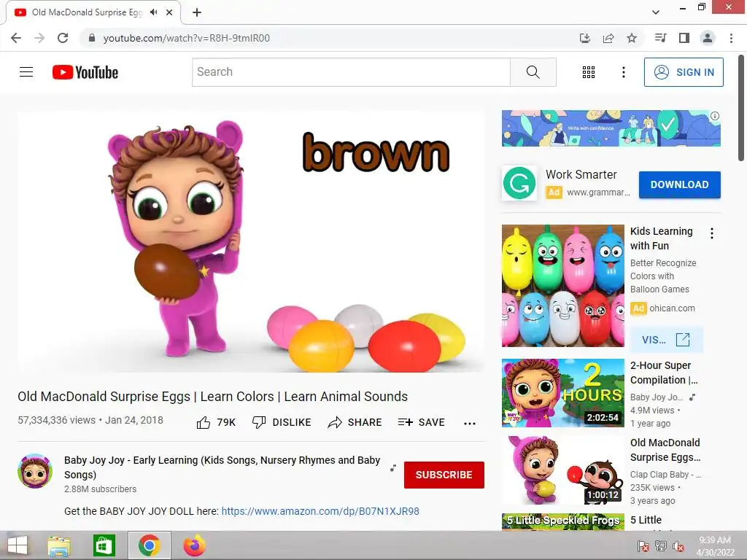Open the Baby Joy Joy channel name link
The image size is (747, 560).
pyautogui.click(x=222, y=467)
